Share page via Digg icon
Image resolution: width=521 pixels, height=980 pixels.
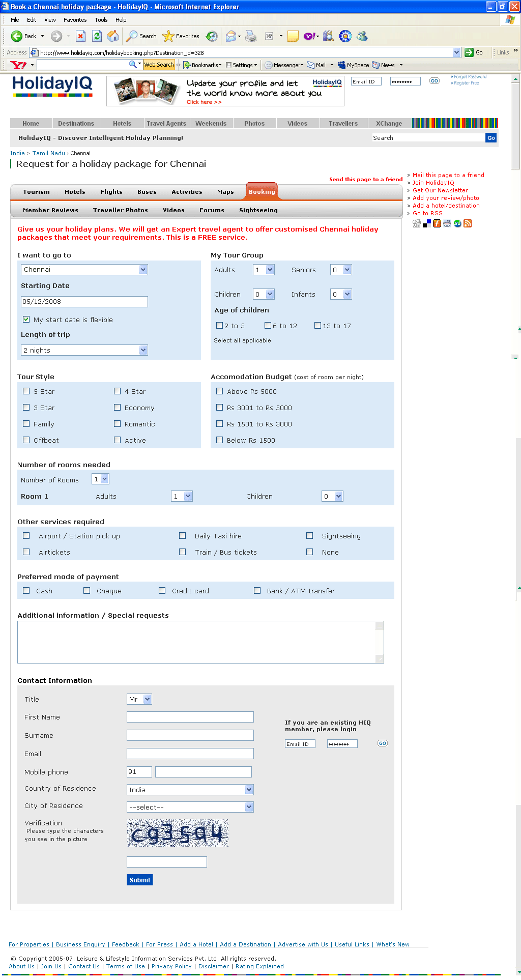tap(417, 223)
